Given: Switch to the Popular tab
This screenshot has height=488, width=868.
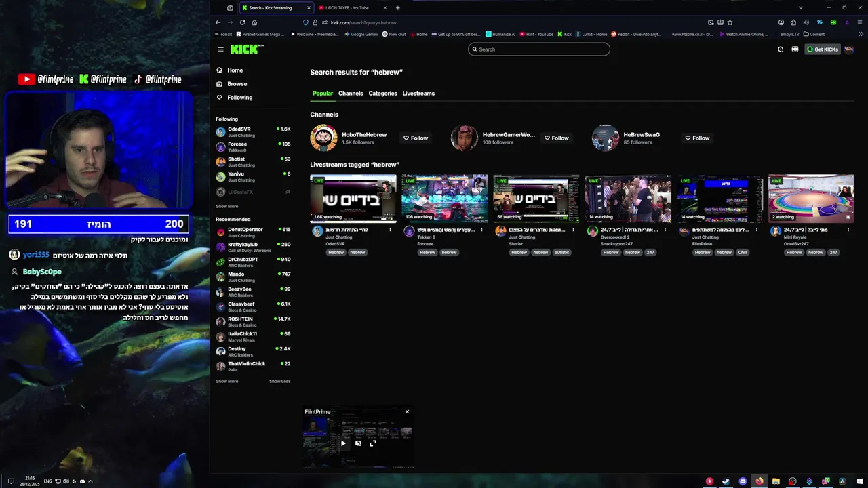Looking at the screenshot, I should click(323, 94).
